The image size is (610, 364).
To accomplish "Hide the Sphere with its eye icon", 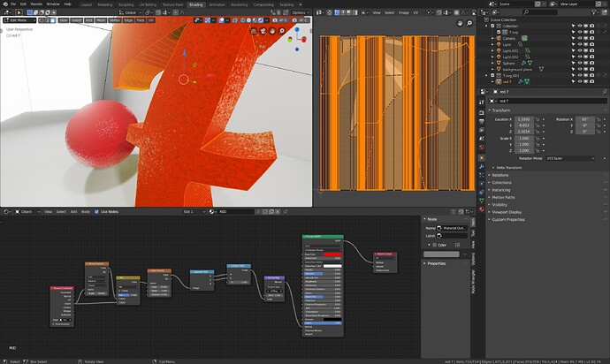I will 580,63.
